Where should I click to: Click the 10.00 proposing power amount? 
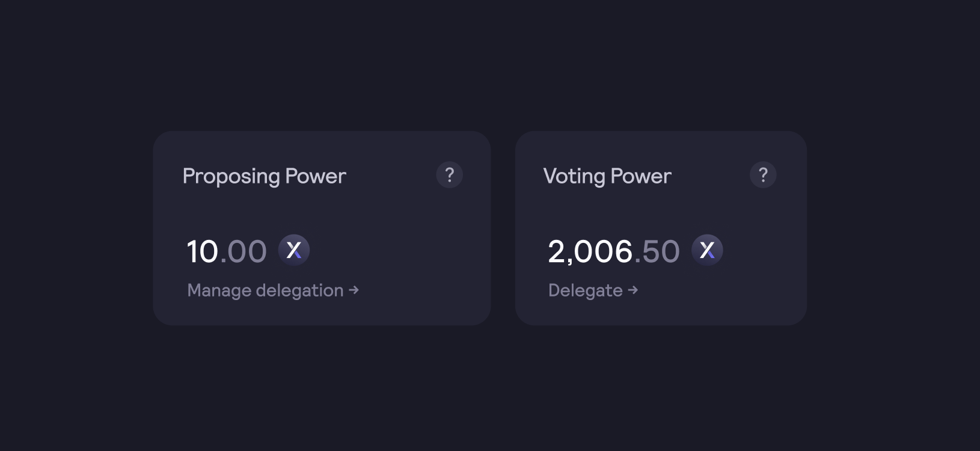(x=227, y=251)
